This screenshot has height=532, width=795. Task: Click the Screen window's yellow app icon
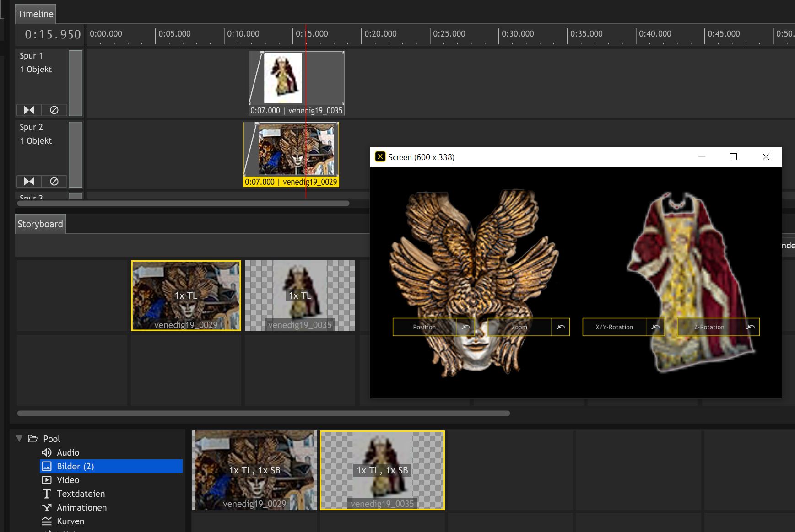pyautogui.click(x=380, y=156)
